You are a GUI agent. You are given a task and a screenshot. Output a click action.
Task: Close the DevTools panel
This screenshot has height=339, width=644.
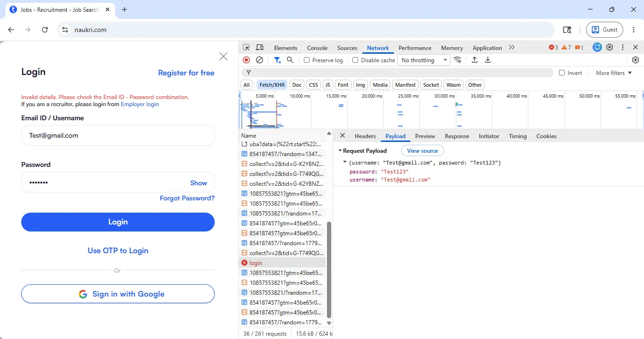pyautogui.click(x=636, y=47)
